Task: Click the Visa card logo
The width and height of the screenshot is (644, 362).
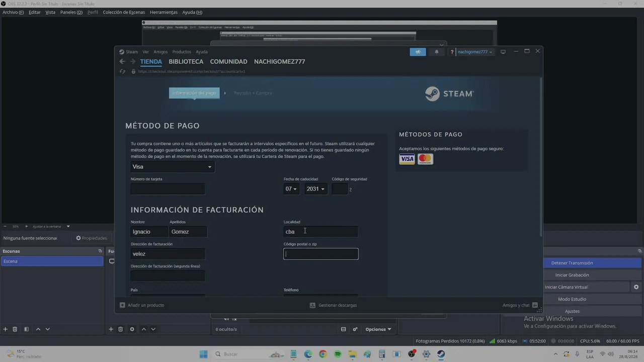Action: tap(407, 159)
